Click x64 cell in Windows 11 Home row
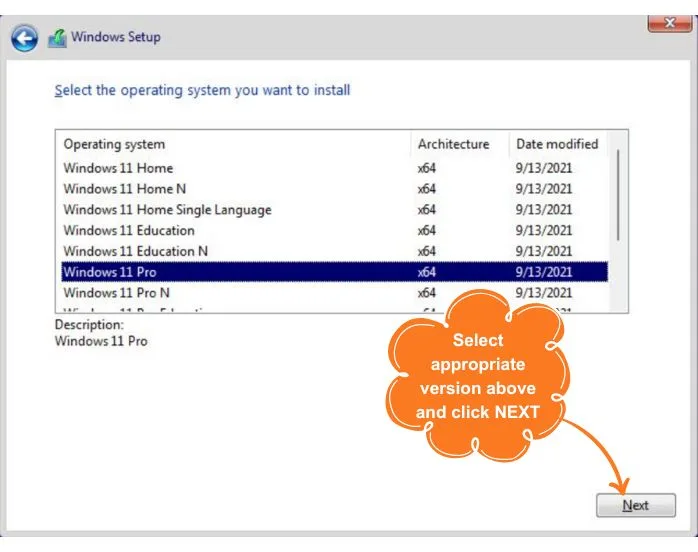The width and height of the screenshot is (698, 552). pyautogui.click(x=426, y=168)
